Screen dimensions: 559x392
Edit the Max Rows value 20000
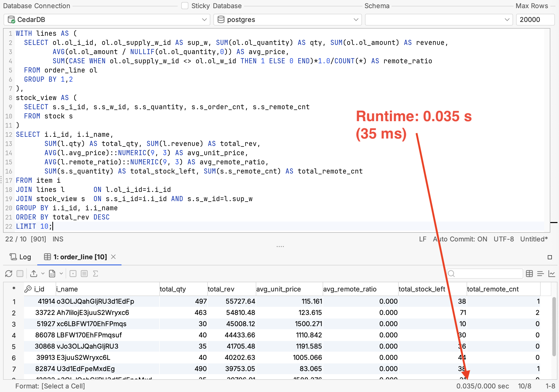(535, 19)
